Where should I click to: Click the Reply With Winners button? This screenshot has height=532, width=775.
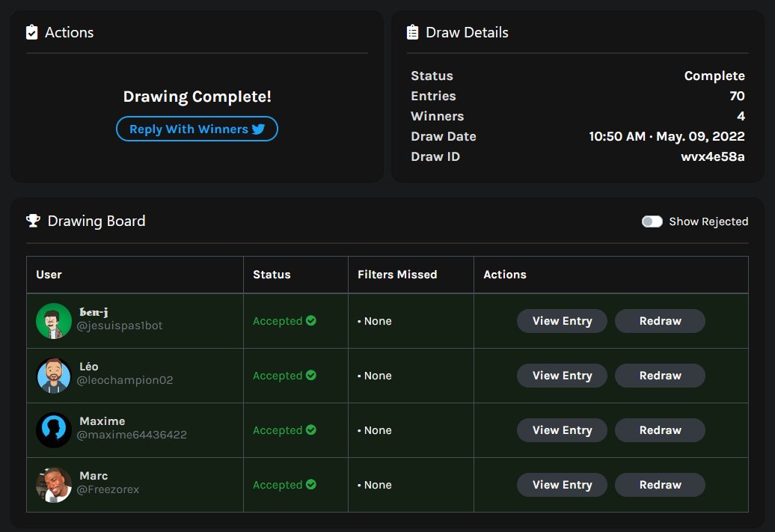(197, 129)
